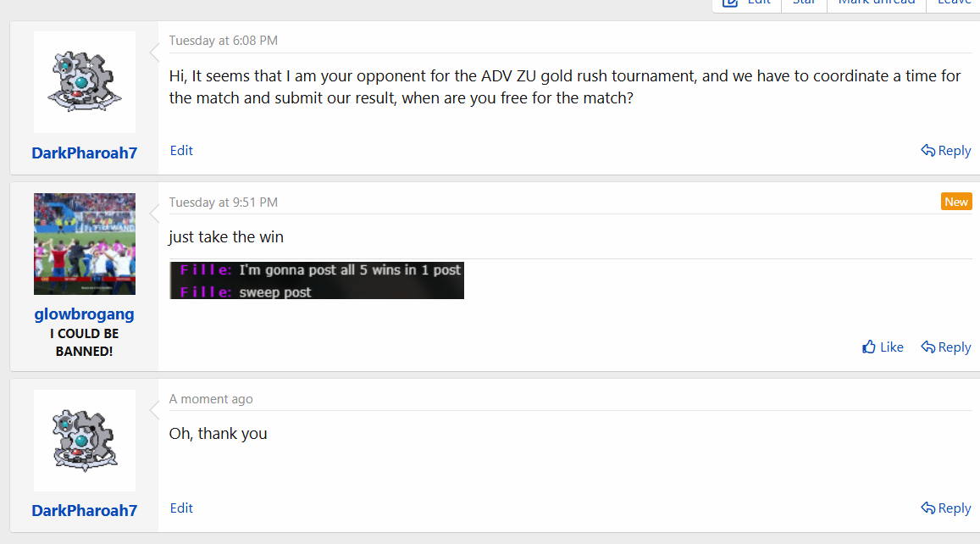Click the "Tuesday at 9:51 PM" timestamp
980x544 pixels.
pyautogui.click(x=223, y=203)
